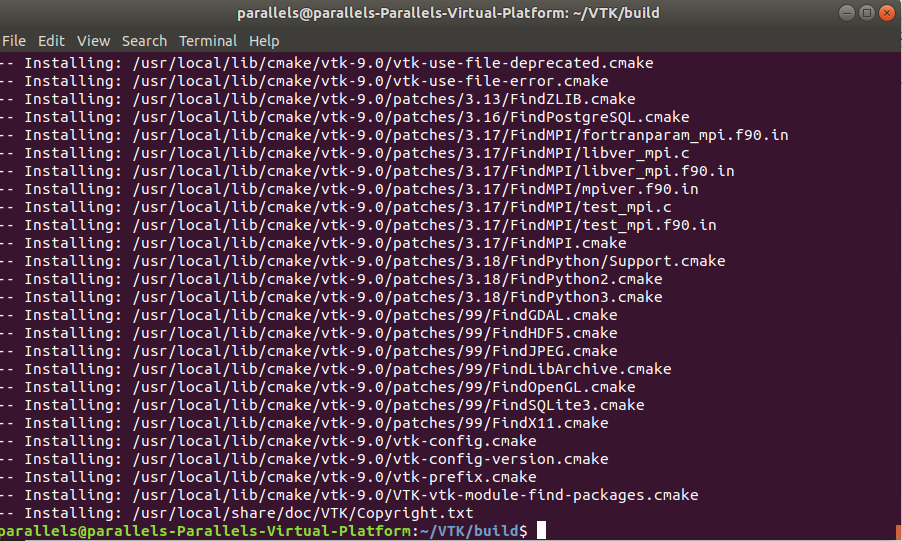Minimize the terminal window
This screenshot has height=541, width=902.
coord(847,13)
